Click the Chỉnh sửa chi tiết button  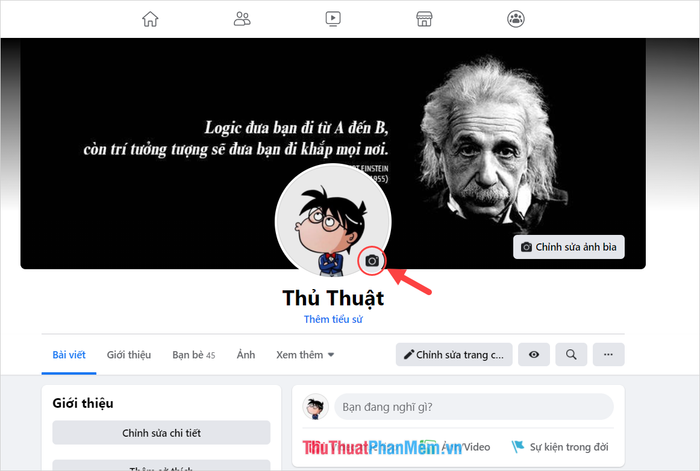click(161, 433)
